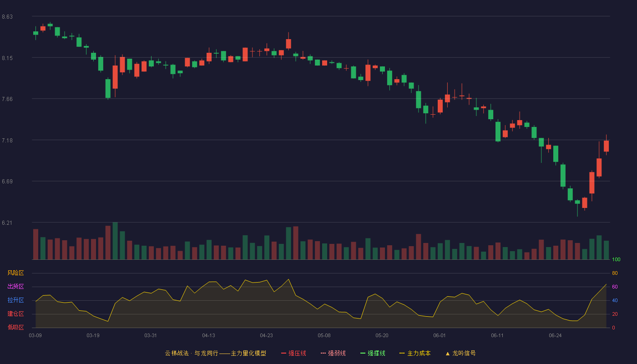Click the 04-13 date label
The width and height of the screenshot is (637, 364).
[x=208, y=335]
